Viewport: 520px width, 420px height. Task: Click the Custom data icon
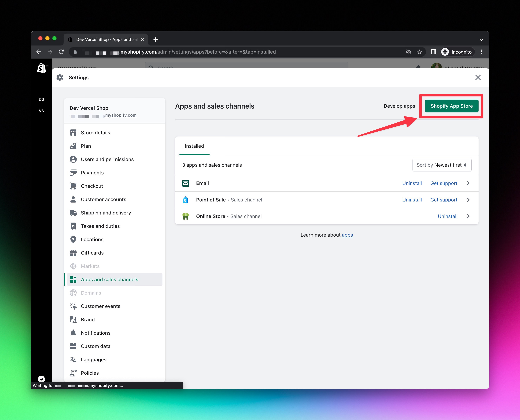(73, 346)
